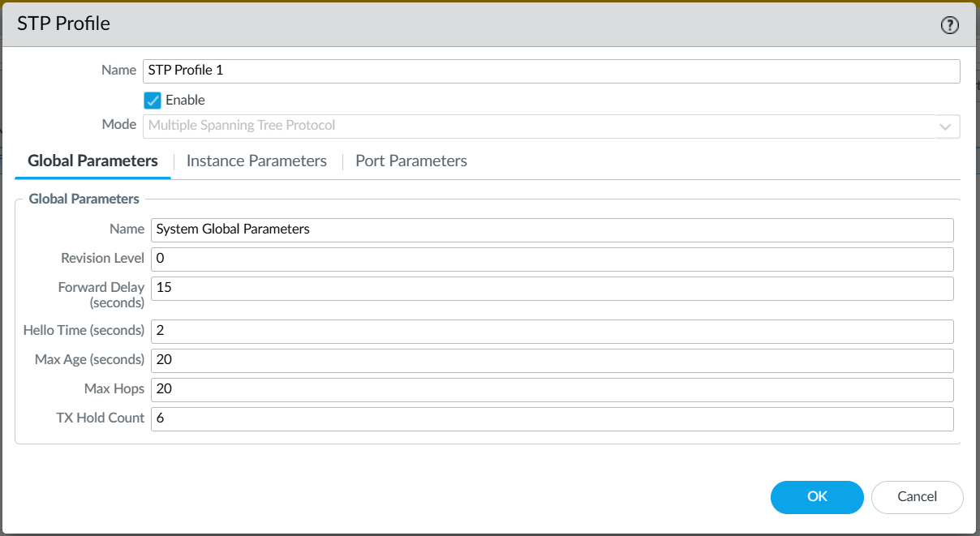Click the STP Profile dialog title bar
This screenshot has height=536, width=980.
tap(490, 24)
